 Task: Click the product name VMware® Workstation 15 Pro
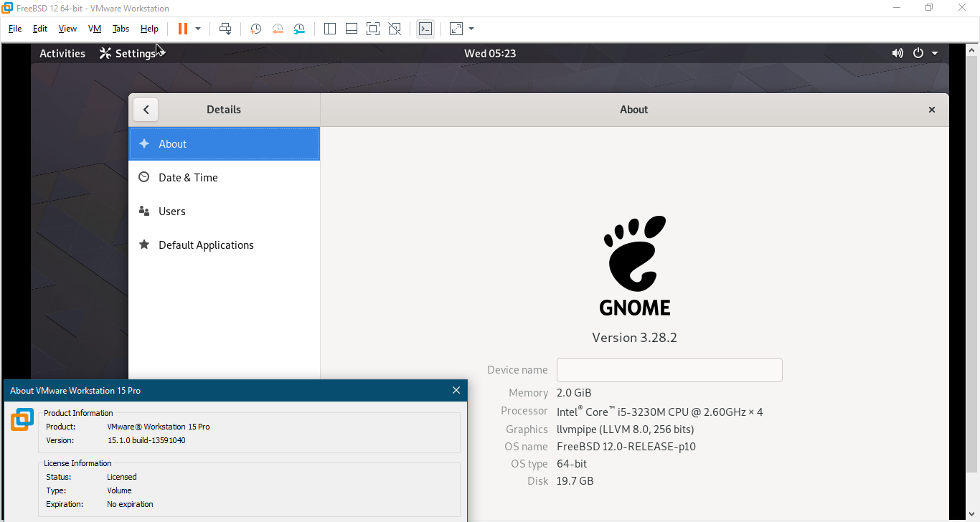coord(159,427)
